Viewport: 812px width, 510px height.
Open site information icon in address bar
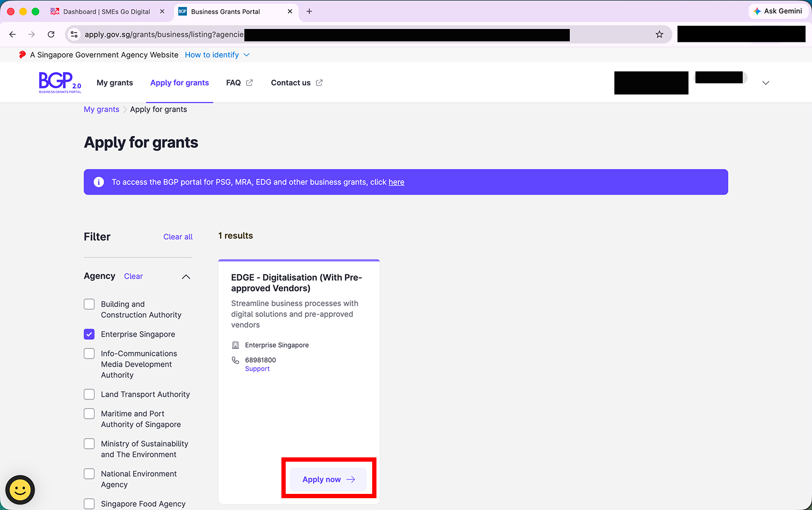[74, 34]
